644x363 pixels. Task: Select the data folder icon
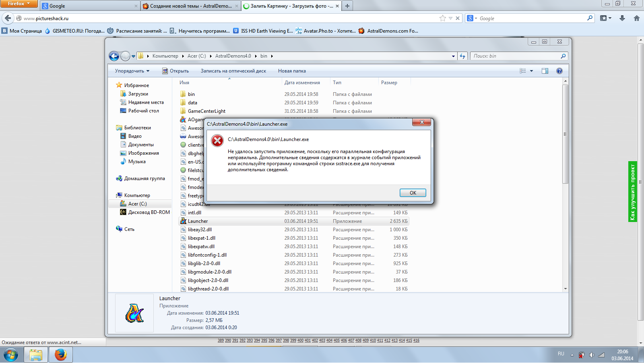pos(183,103)
